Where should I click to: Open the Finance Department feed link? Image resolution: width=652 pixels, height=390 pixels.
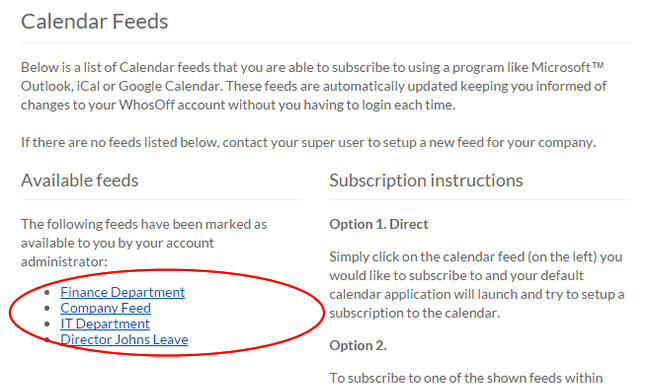pos(122,292)
